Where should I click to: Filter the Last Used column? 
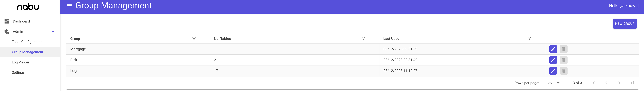point(529,39)
